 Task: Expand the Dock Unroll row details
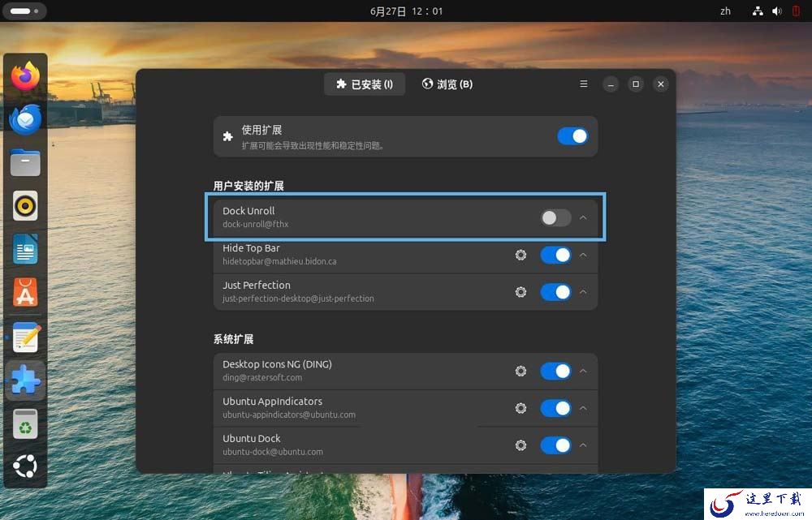(583, 218)
